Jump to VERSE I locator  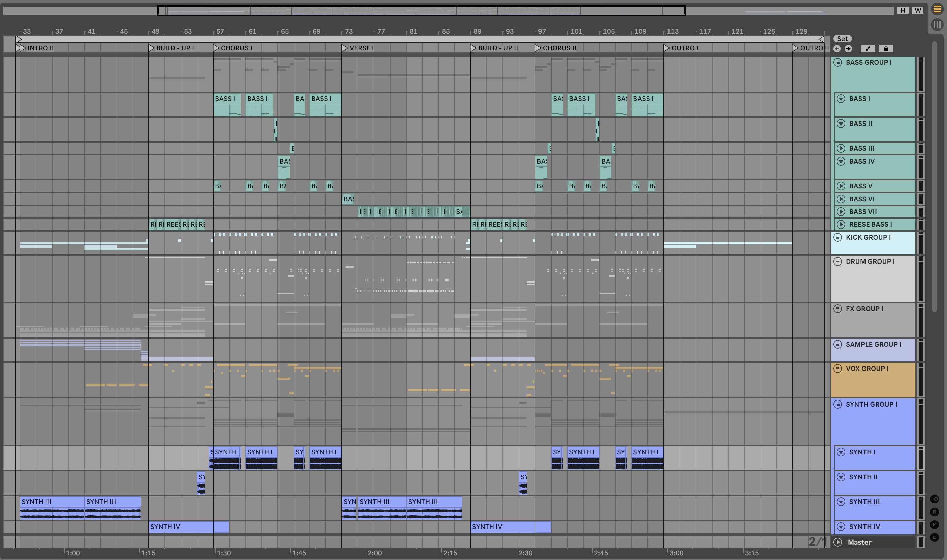click(x=358, y=48)
